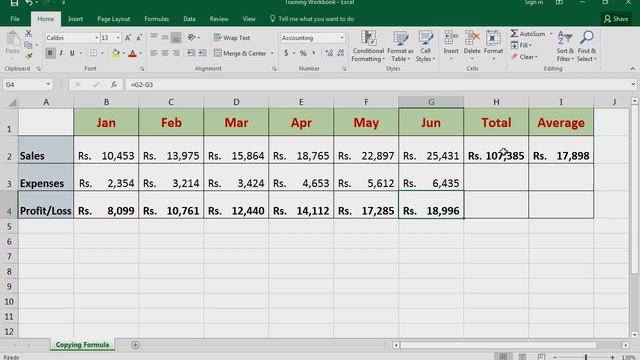The image size is (640, 360).
Task: Apply fill color with the paint bucket icon
Action: tap(116, 53)
